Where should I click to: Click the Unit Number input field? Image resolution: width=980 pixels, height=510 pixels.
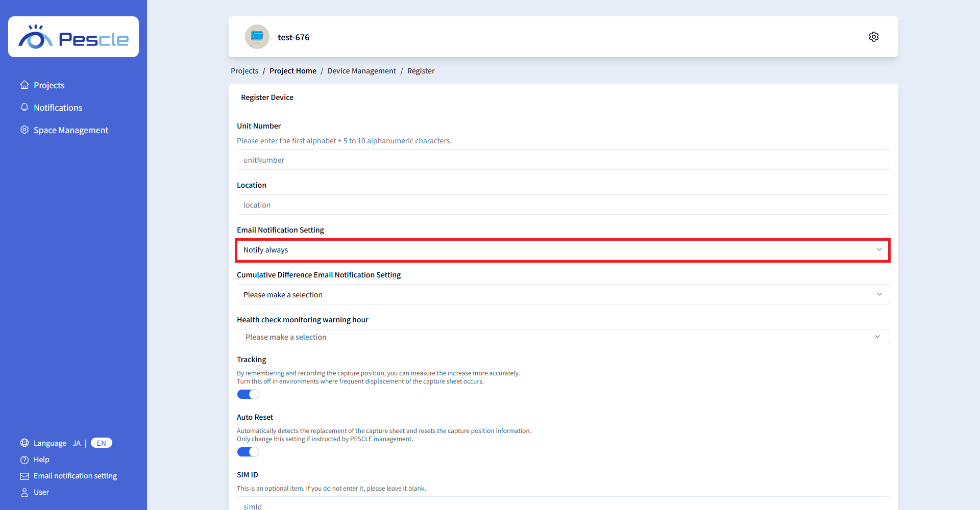click(x=562, y=160)
